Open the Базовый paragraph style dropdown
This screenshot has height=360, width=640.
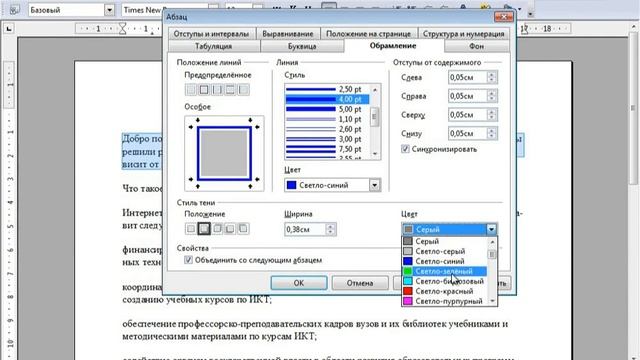tap(109, 10)
